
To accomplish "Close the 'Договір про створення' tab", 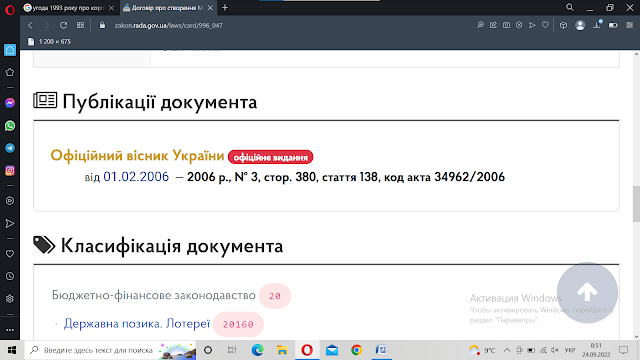I will (x=210, y=8).
